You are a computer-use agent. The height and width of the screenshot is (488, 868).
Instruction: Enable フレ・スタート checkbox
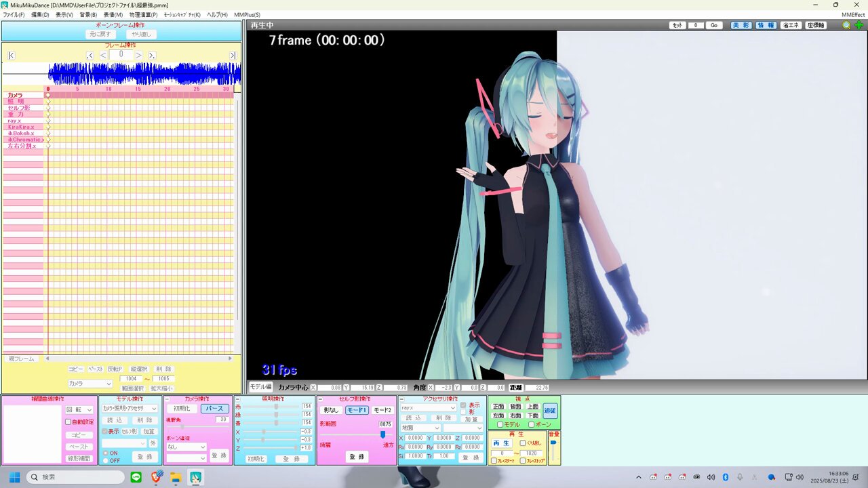[x=494, y=461]
